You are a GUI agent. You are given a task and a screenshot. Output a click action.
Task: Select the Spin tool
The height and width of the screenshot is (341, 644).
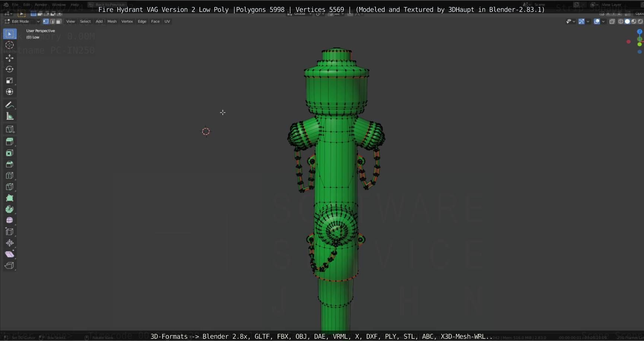(x=10, y=209)
